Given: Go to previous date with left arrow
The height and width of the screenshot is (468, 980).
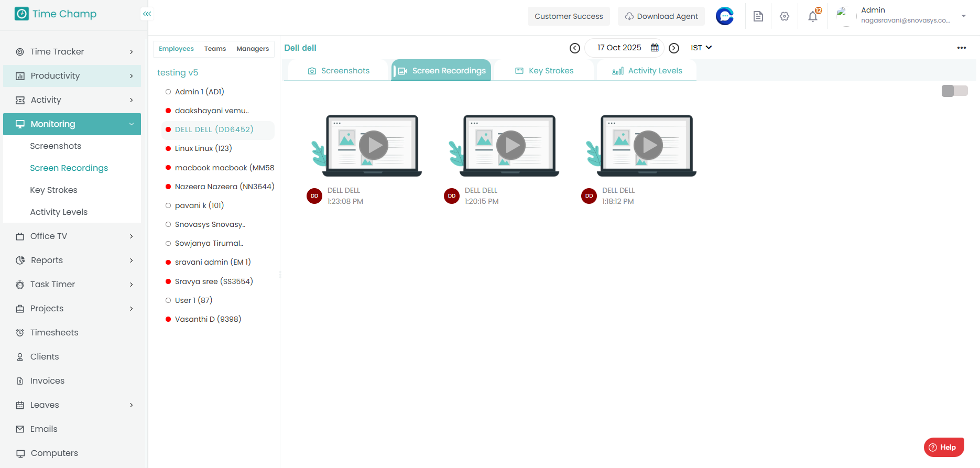Looking at the screenshot, I should coord(575,48).
